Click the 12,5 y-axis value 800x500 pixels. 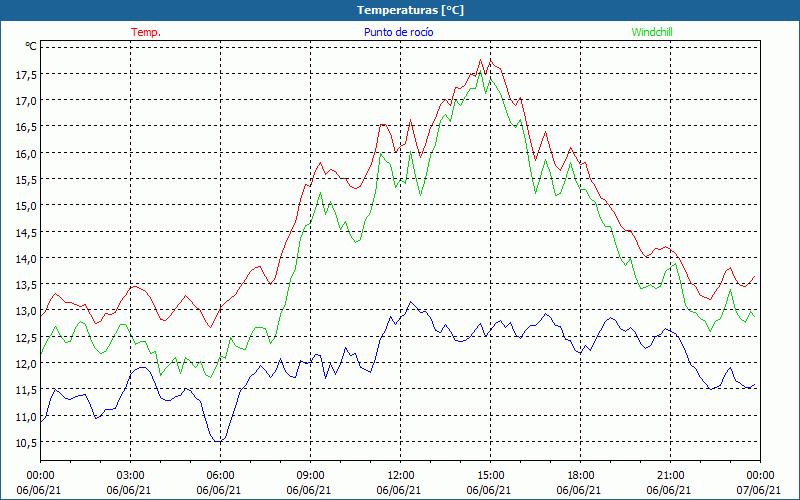tap(27, 337)
